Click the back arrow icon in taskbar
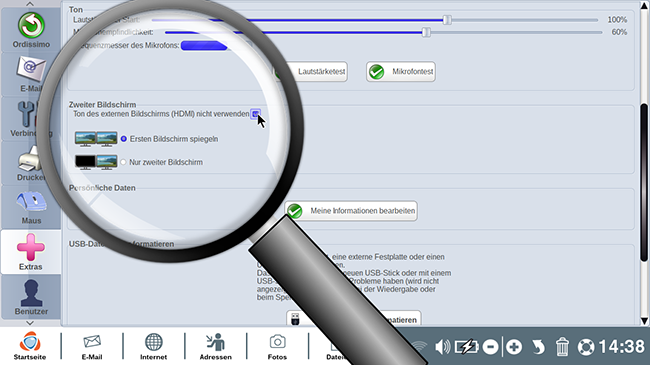Viewport: 650px width, 365px height. coord(538,347)
